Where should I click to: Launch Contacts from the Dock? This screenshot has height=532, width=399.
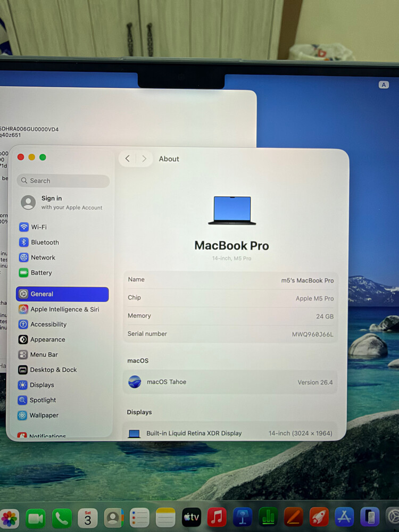point(114,518)
